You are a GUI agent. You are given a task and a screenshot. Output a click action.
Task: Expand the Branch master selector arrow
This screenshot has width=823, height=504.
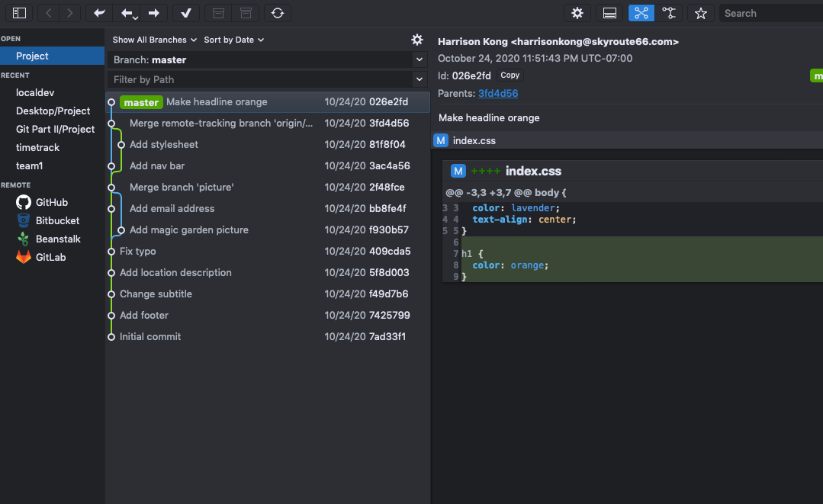419,59
